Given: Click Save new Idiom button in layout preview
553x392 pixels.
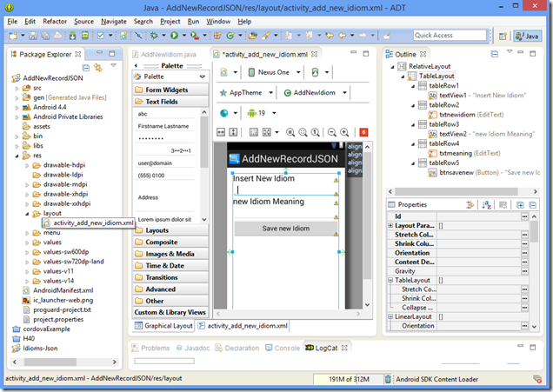Looking at the screenshot, I should point(286,229).
